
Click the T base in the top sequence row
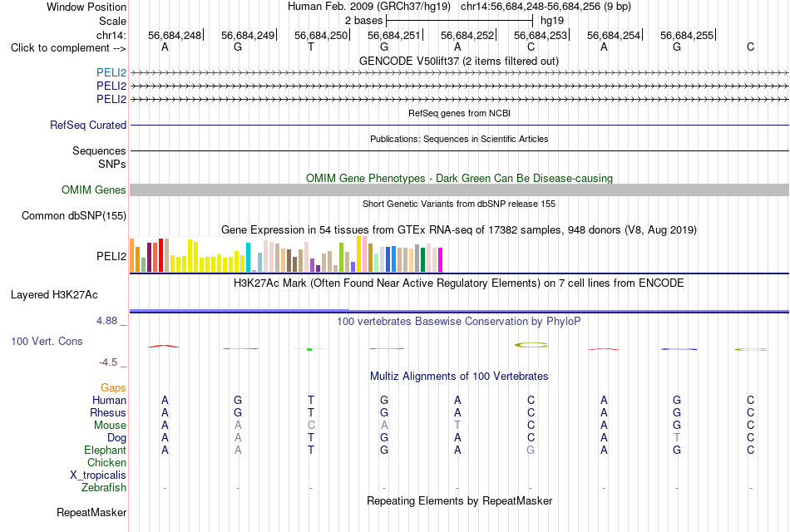coord(311,47)
